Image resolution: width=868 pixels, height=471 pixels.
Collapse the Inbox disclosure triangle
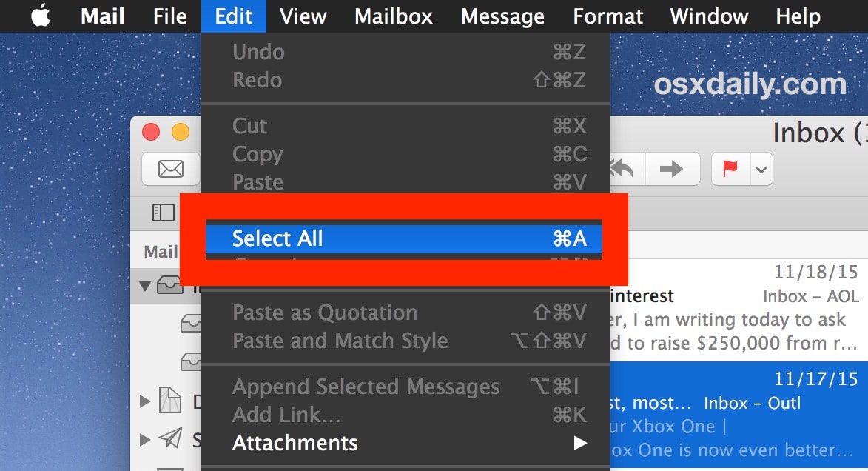point(144,285)
